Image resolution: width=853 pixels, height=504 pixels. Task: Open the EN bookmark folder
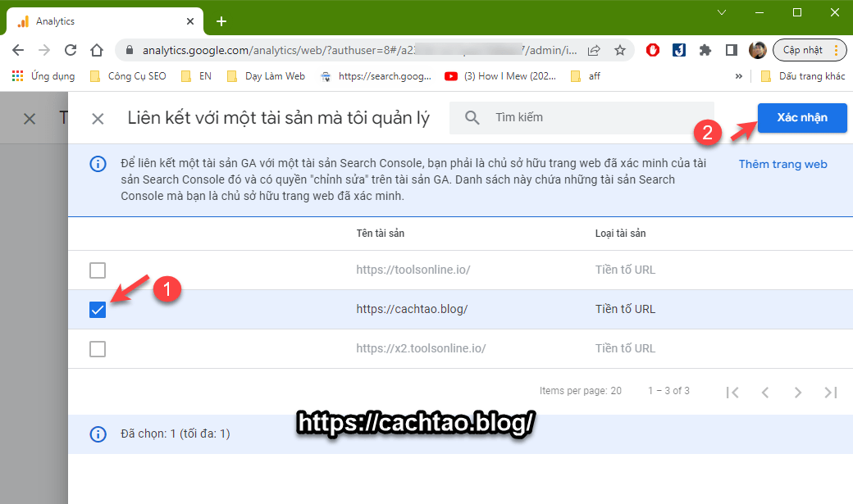pyautogui.click(x=197, y=76)
